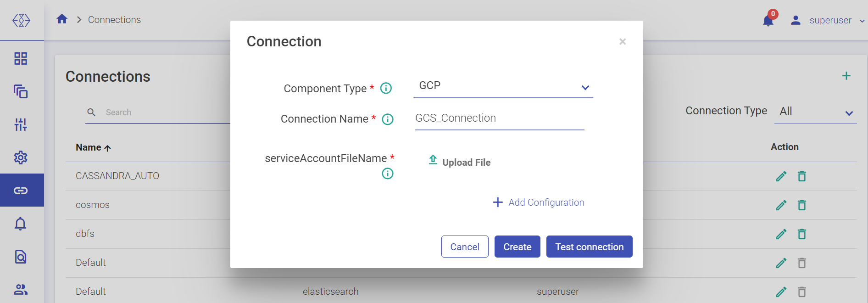Image resolution: width=868 pixels, height=303 pixels.
Task: Open the users group sidebar icon
Action: (21, 290)
